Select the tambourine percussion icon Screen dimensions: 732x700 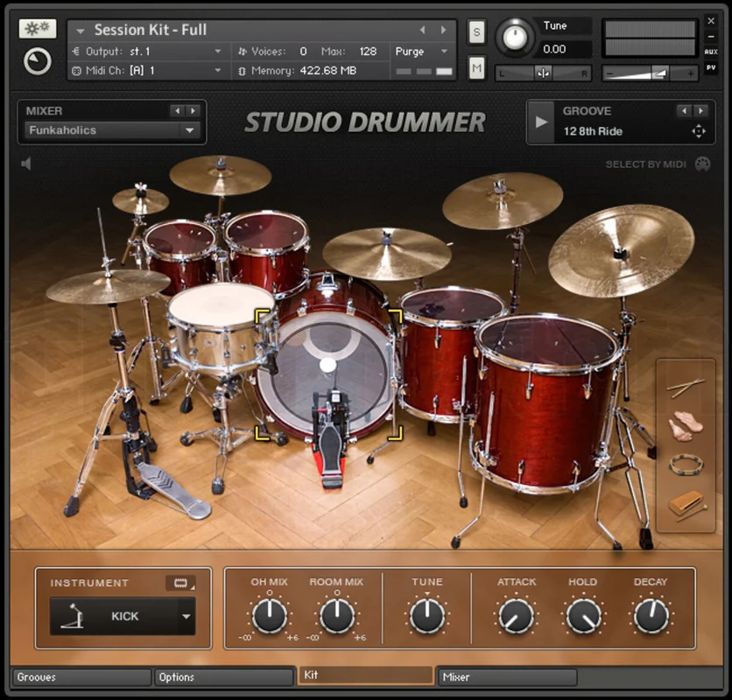686,465
